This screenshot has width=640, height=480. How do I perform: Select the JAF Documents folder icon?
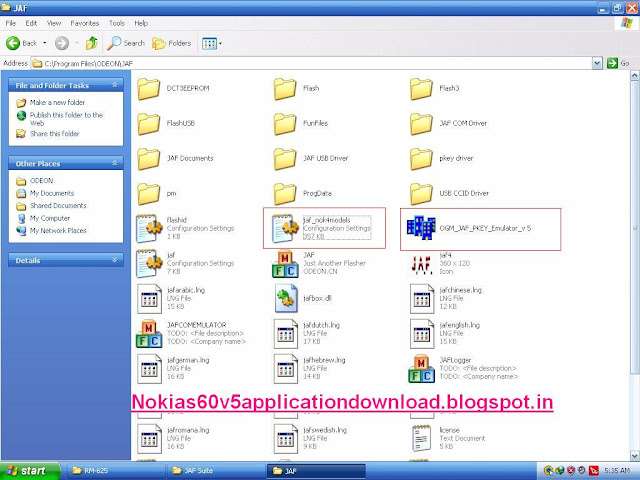click(148, 159)
